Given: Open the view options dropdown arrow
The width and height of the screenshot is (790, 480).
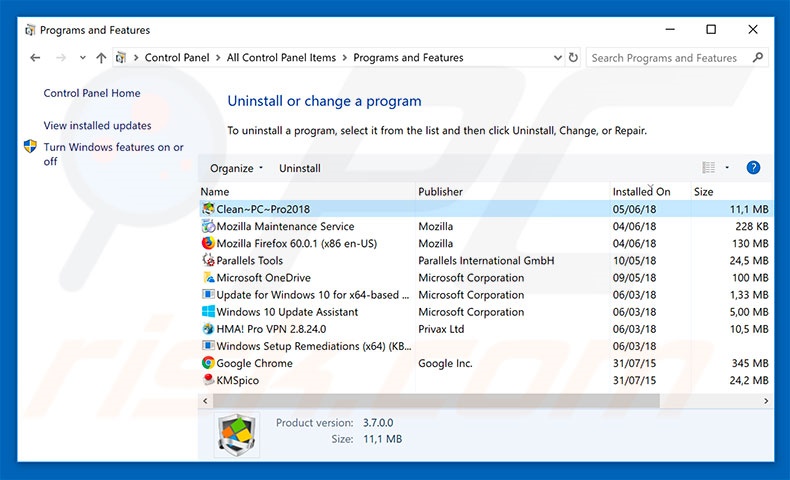Looking at the screenshot, I should point(727,168).
